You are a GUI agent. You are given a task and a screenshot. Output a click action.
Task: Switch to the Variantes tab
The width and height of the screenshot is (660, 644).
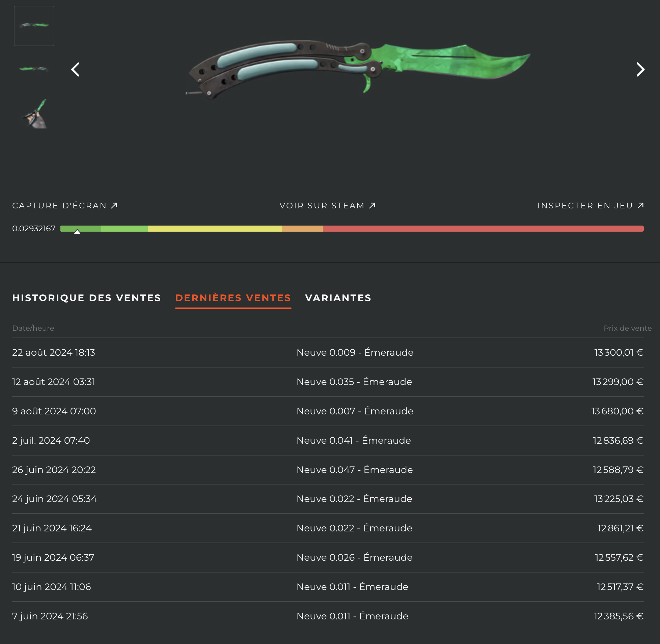pyautogui.click(x=338, y=298)
